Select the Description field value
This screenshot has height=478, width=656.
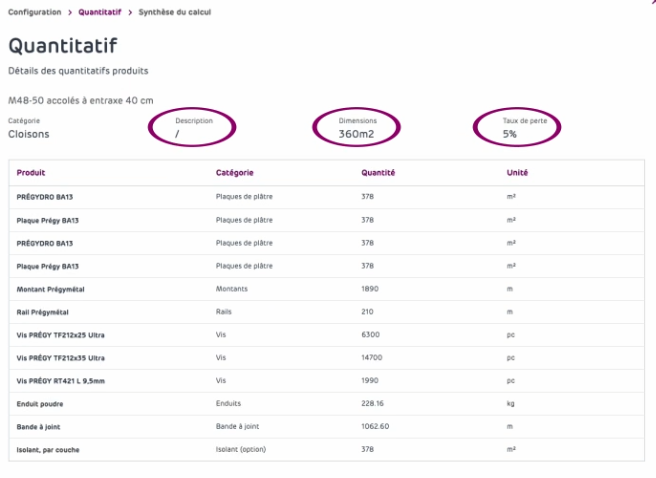coord(177,133)
